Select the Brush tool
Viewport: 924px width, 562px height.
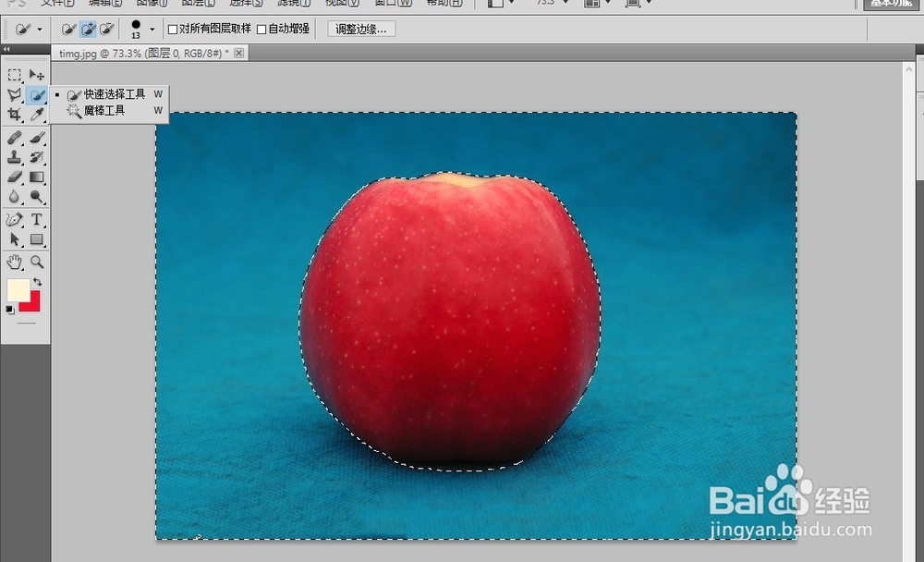pyautogui.click(x=37, y=138)
